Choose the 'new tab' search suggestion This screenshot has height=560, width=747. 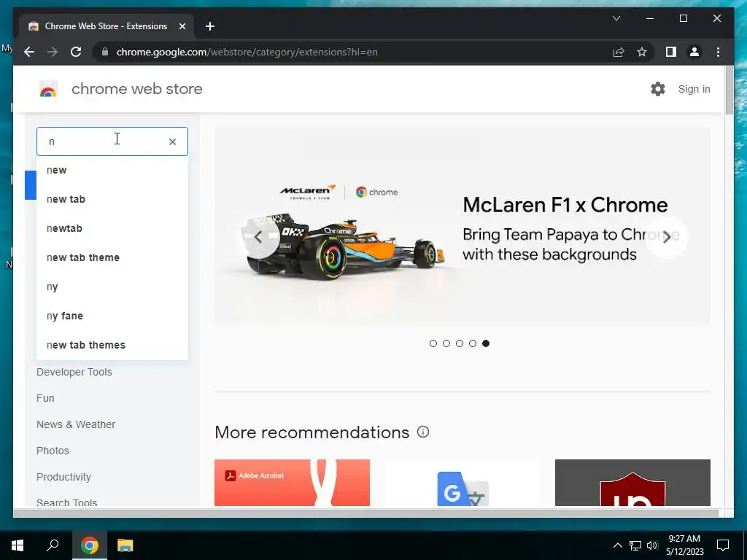click(x=112, y=200)
